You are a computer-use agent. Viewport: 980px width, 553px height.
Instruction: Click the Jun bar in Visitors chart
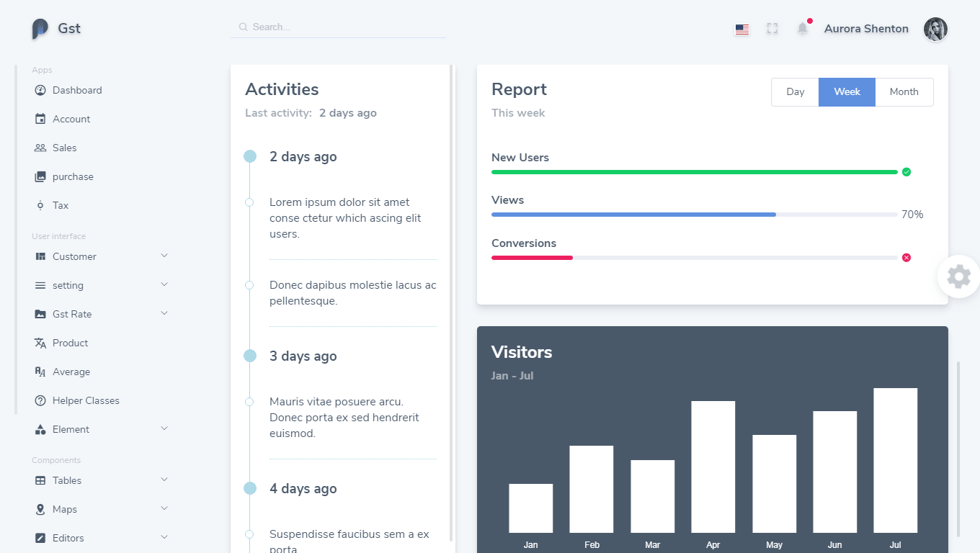[x=835, y=472]
